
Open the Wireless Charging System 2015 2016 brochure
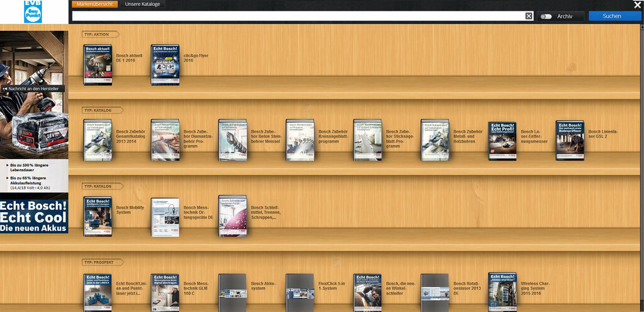[502, 292]
